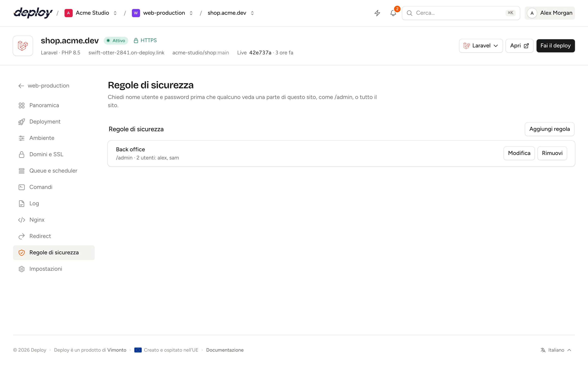This screenshot has height=368, width=588.
Task: Click the Apri external link button
Action: [x=519, y=46]
